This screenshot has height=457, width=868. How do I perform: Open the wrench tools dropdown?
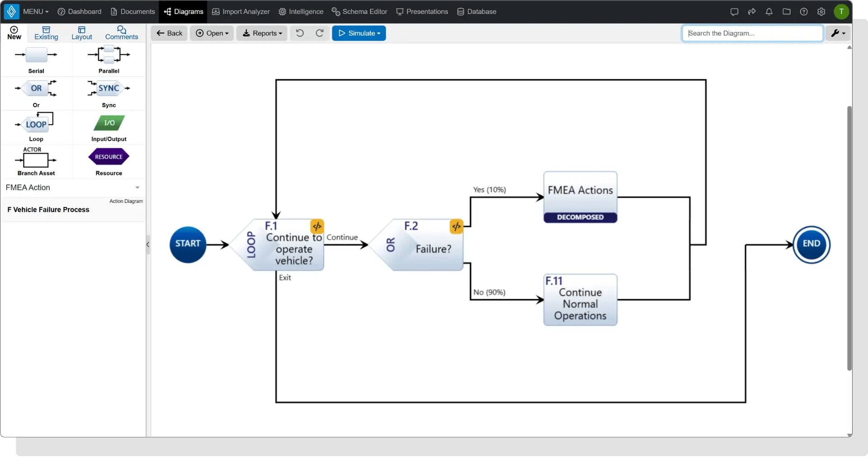[x=838, y=33]
